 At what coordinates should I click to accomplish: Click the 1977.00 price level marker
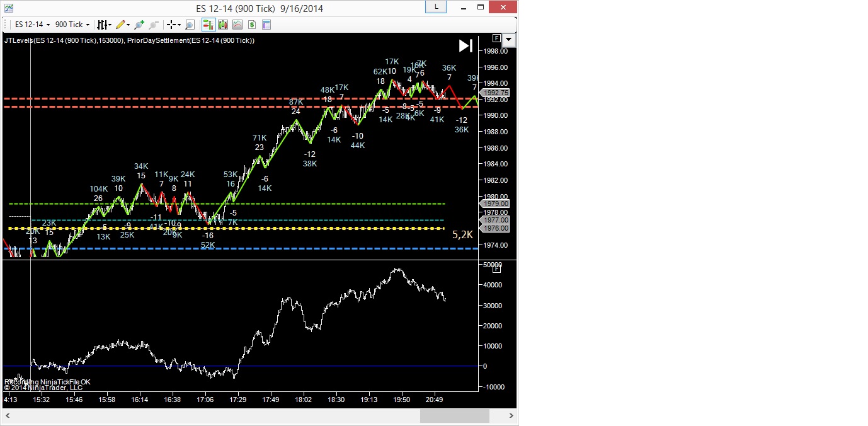coord(495,220)
